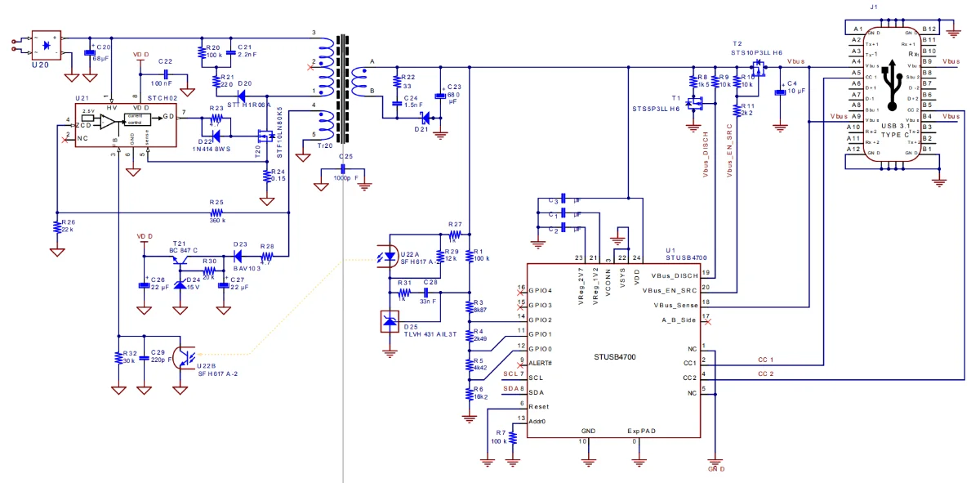Select the U22B phototransistor symbol
Screen dimensions: 980x483
pyautogui.click(x=185, y=359)
